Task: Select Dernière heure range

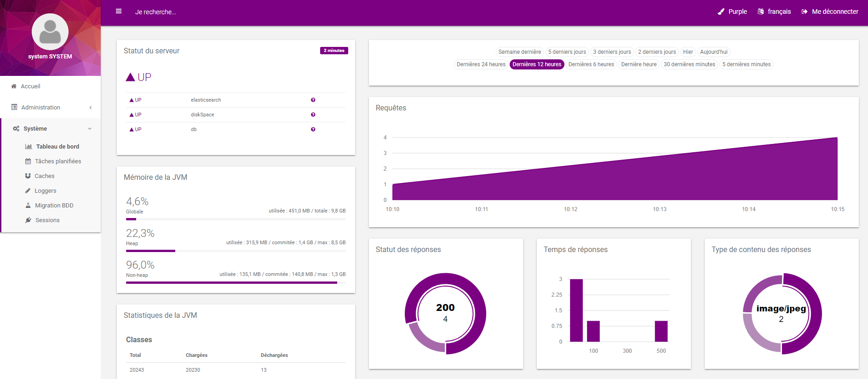Action: (639, 64)
